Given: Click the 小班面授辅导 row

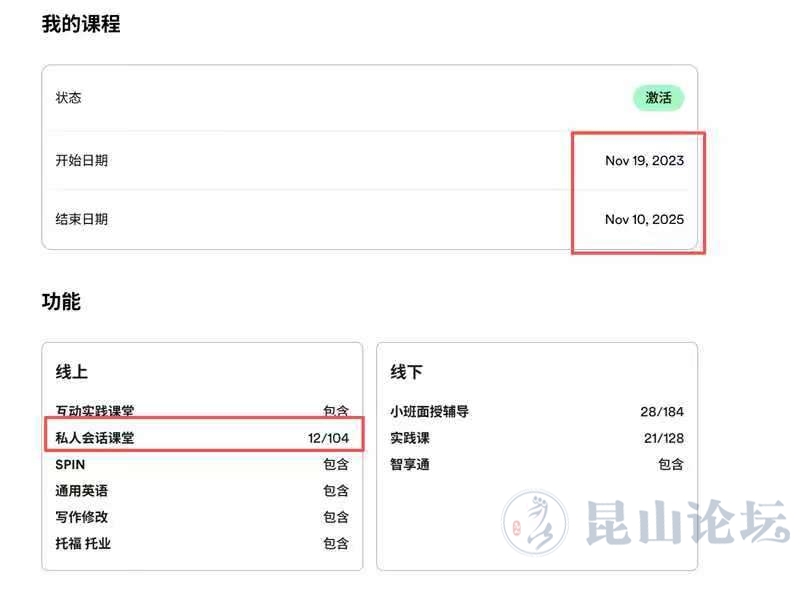Looking at the screenshot, I should pos(430,411).
